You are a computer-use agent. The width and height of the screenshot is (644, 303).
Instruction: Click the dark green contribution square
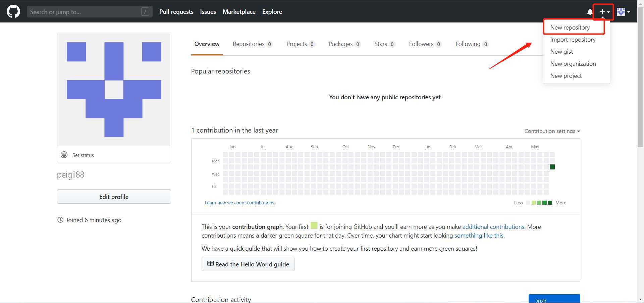click(552, 167)
